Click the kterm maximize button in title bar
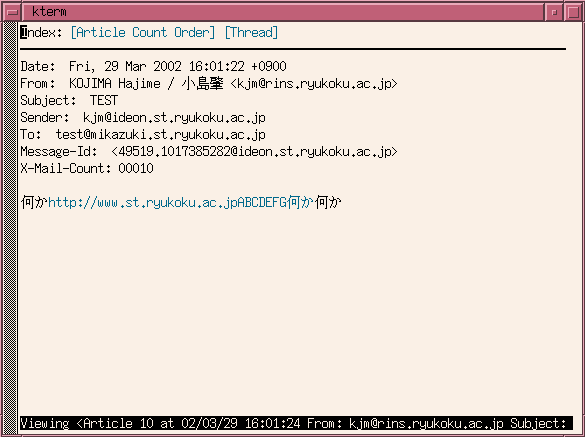This screenshot has width=585, height=437. pos(574,12)
